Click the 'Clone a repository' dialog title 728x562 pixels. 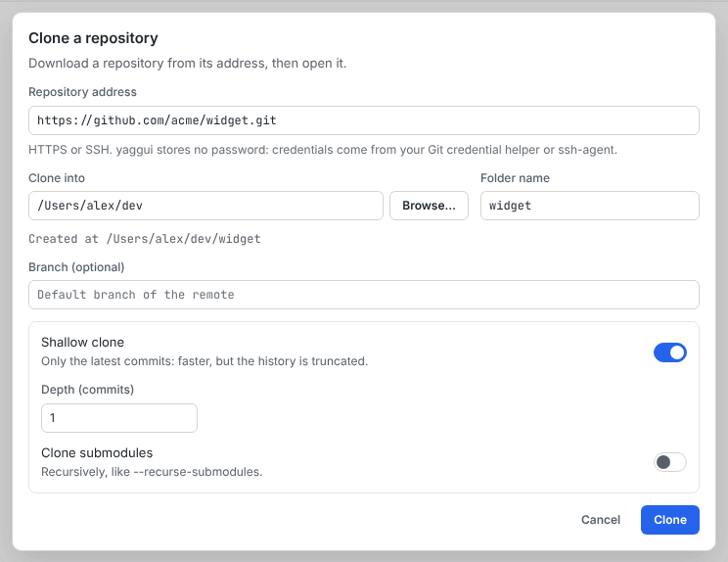click(x=93, y=38)
